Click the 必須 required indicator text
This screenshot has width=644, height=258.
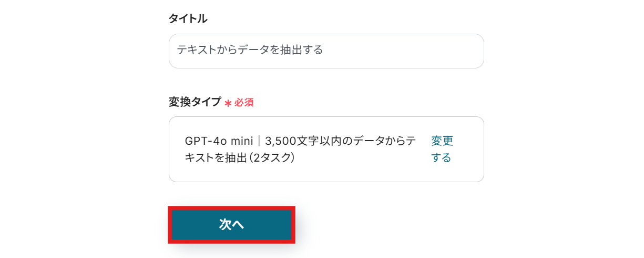tap(244, 103)
